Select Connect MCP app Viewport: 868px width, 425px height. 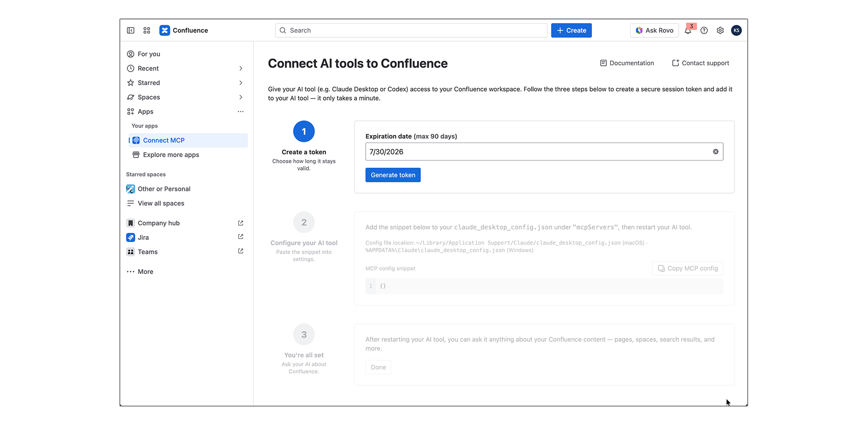188,140
